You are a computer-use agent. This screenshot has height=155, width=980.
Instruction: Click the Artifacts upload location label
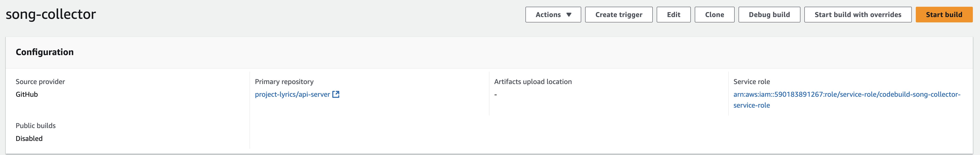coord(533,81)
